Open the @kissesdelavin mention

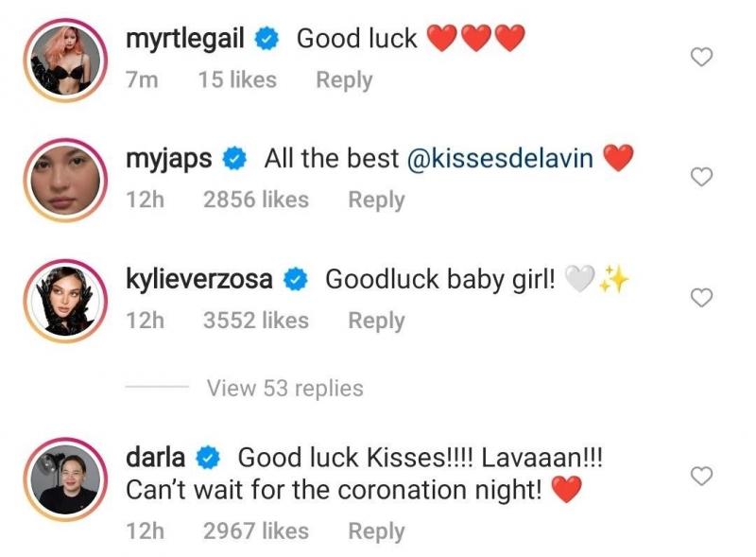[500, 159]
